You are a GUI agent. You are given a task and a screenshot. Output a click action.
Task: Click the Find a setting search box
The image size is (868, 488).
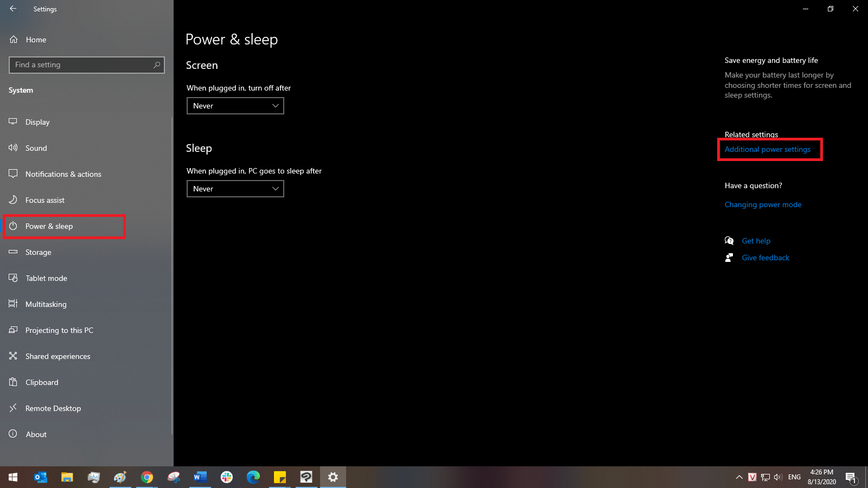pos(87,65)
